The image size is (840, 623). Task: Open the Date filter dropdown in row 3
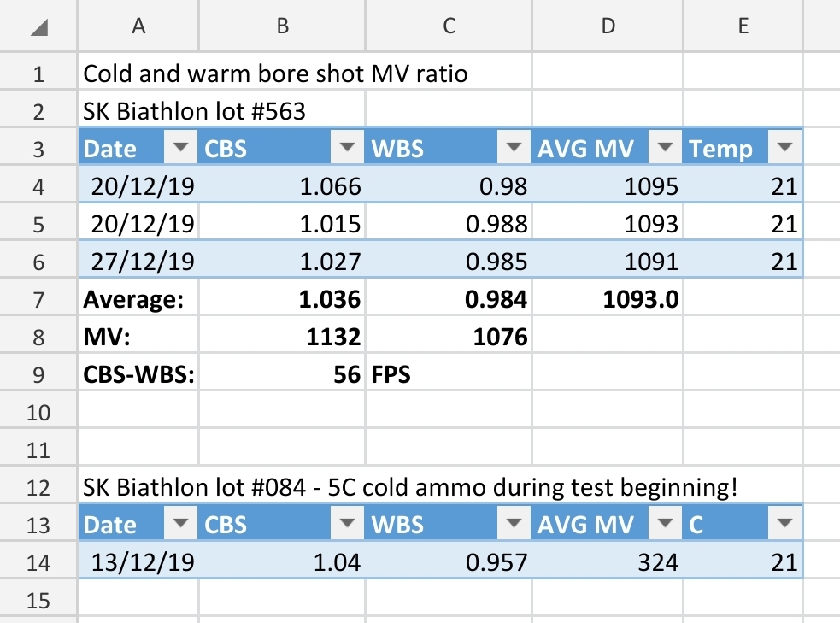[x=180, y=146]
